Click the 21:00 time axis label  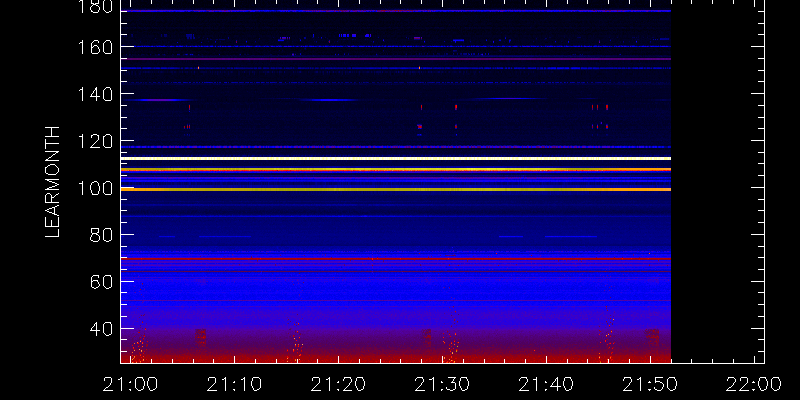coord(130,384)
